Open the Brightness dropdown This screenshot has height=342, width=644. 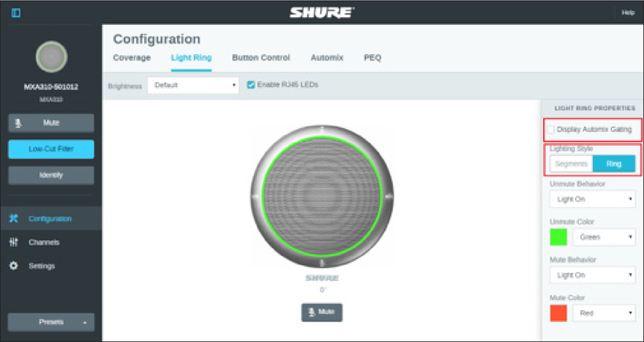pyautogui.click(x=192, y=85)
